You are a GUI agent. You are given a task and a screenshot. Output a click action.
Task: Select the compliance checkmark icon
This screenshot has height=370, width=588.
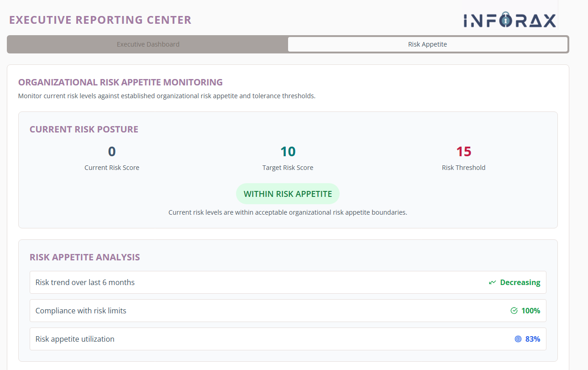pos(513,310)
